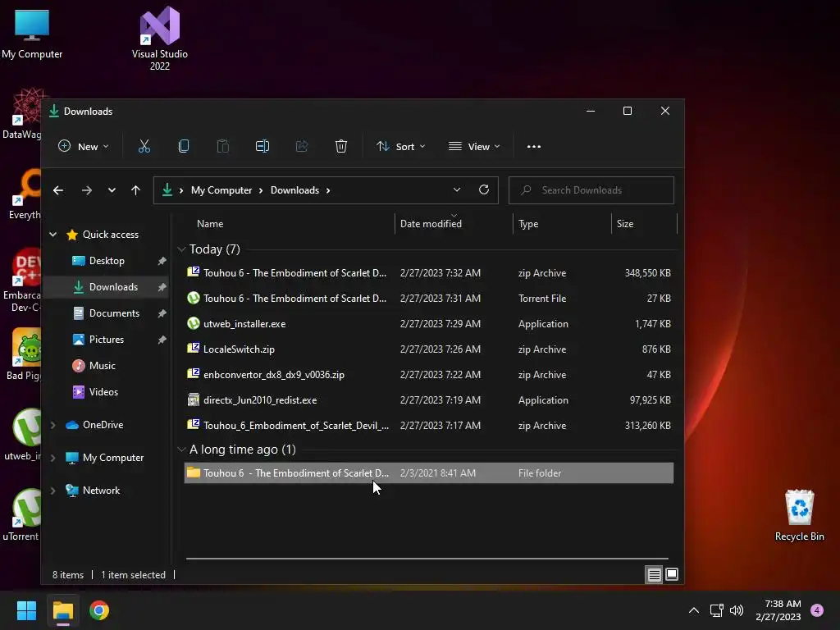Select Downloads in Quick access
Image resolution: width=840 pixels, height=630 pixels.
[107, 287]
